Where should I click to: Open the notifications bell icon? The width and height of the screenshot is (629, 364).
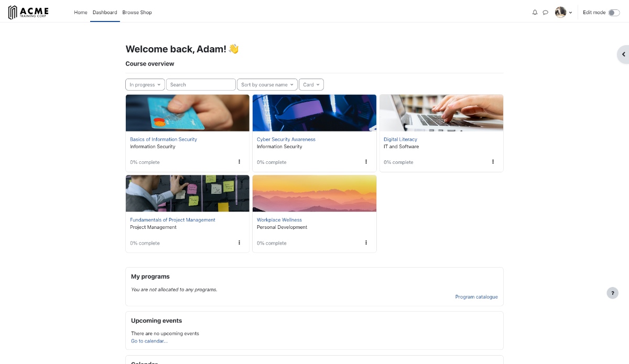pos(535,13)
